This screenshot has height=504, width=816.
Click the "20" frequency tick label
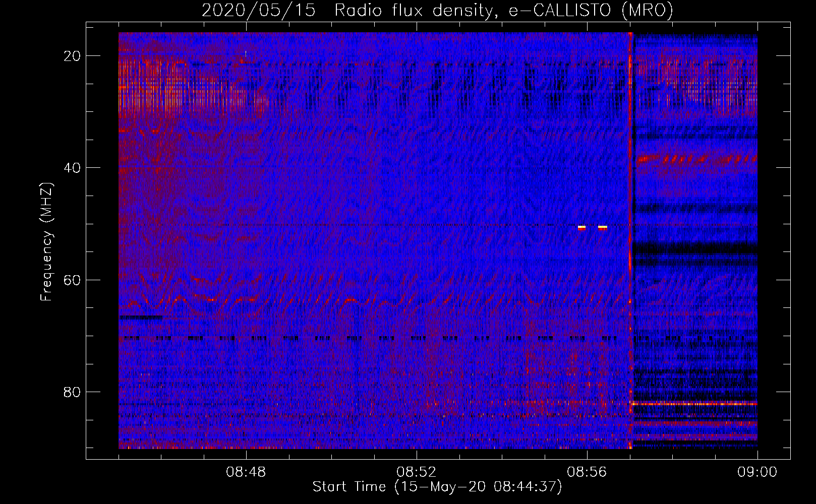(x=73, y=56)
